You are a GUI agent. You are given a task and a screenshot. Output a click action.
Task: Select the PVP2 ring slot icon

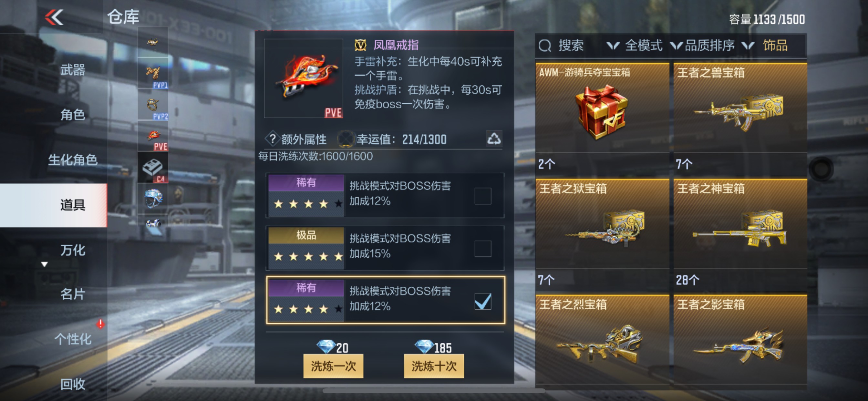coord(153,105)
